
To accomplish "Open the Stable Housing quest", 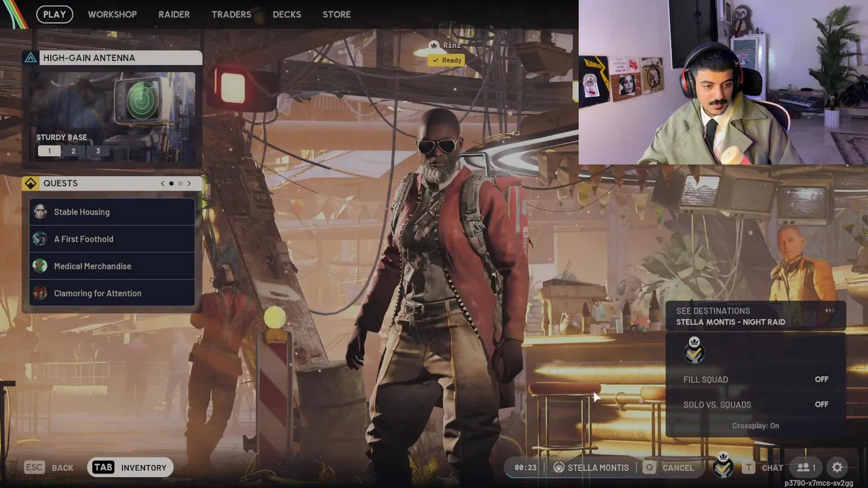I will (x=113, y=212).
